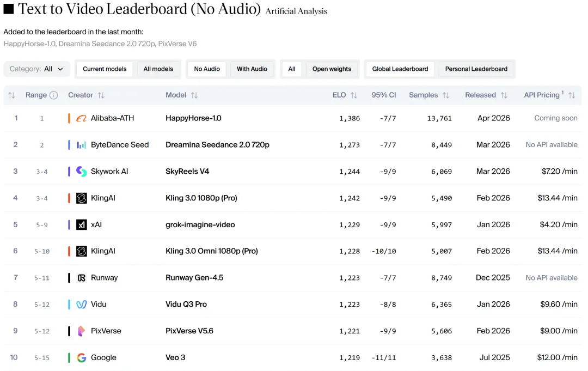588x371 pixels.
Task: Click the Vidu logo icon
Action: tap(81, 305)
